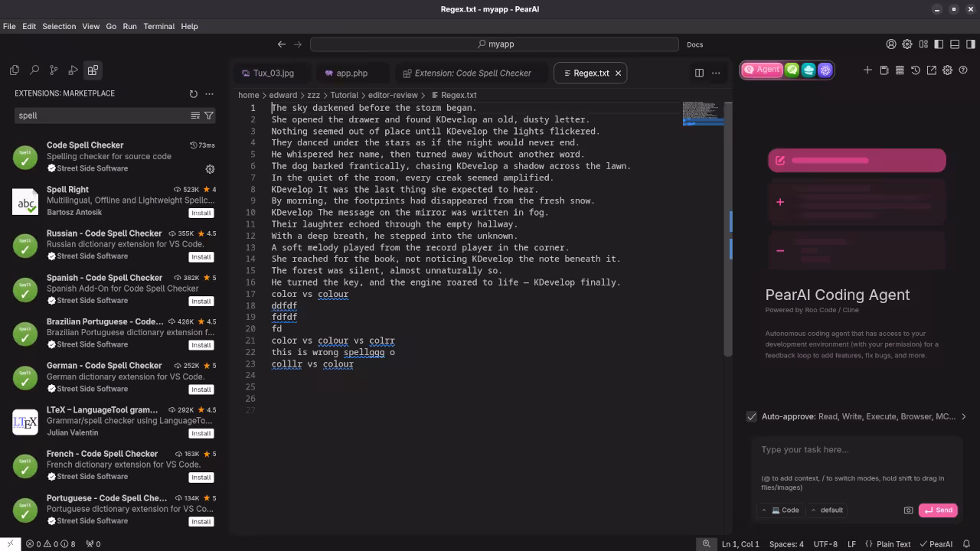Open the default profile dropdown
980x551 pixels.
point(827,510)
